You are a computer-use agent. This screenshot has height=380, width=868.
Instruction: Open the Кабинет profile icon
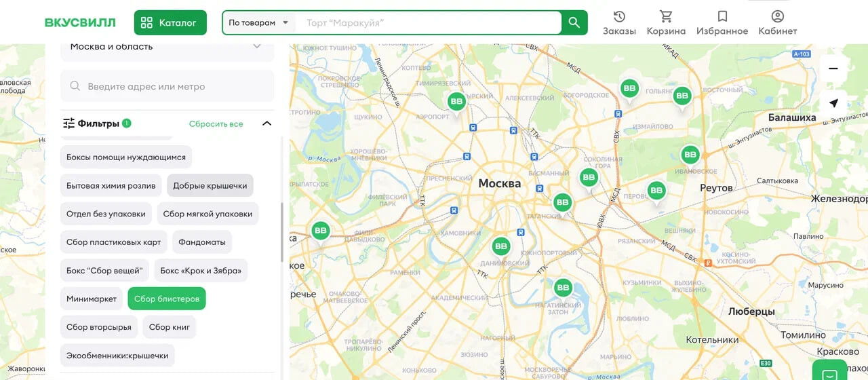click(x=777, y=22)
